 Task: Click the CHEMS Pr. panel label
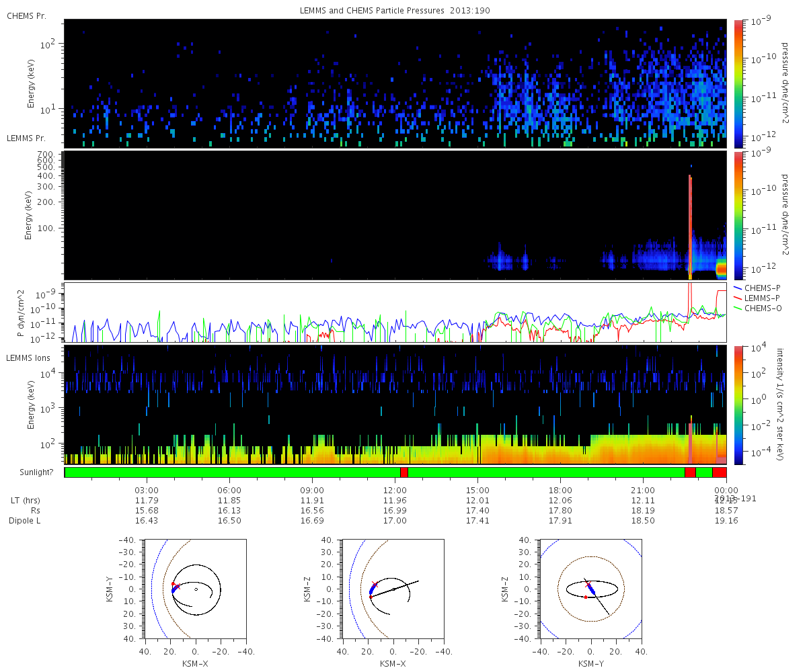coord(26,15)
